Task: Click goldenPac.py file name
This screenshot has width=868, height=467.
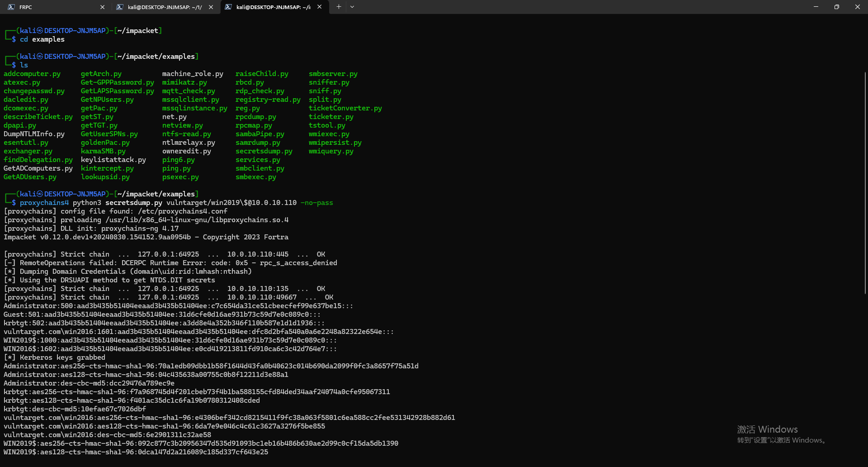Action: coord(105,143)
